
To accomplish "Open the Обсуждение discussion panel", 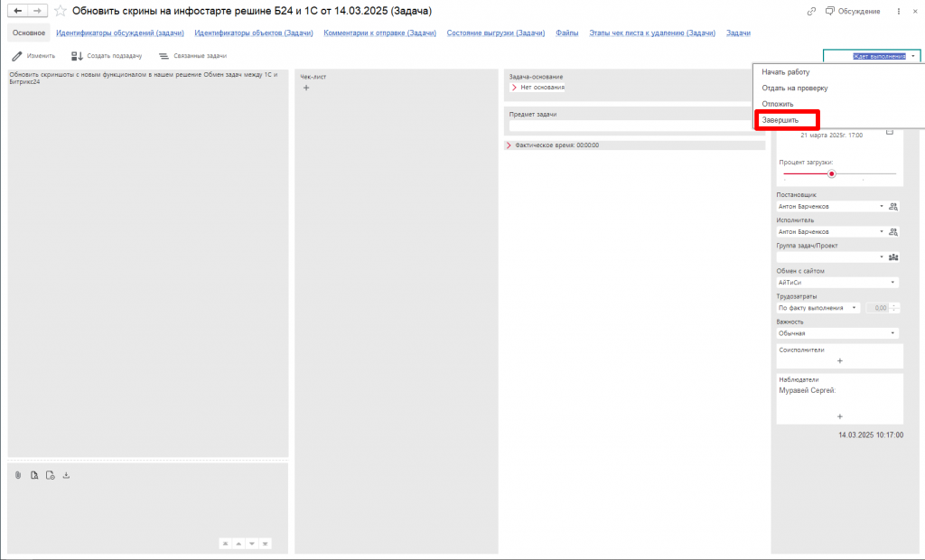I will pyautogui.click(x=853, y=11).
